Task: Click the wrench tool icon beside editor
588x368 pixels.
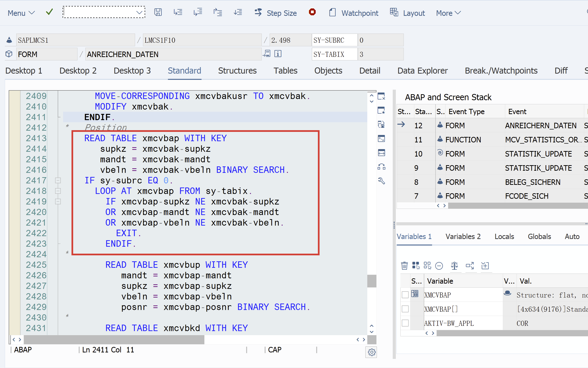Action: (x=381, y=181)
